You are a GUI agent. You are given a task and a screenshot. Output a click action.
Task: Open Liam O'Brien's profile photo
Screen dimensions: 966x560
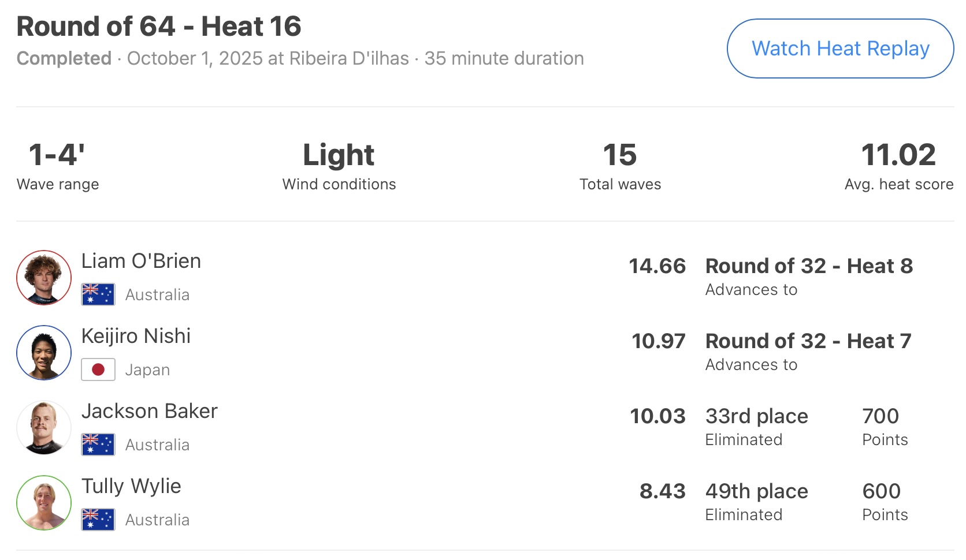pyautogui.click(x=44, y=278)
